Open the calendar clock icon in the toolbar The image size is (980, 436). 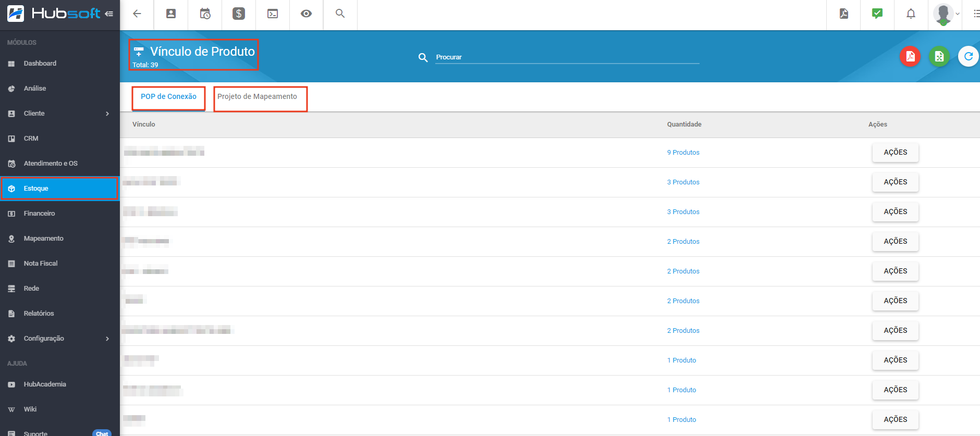[x=205, y=14]
